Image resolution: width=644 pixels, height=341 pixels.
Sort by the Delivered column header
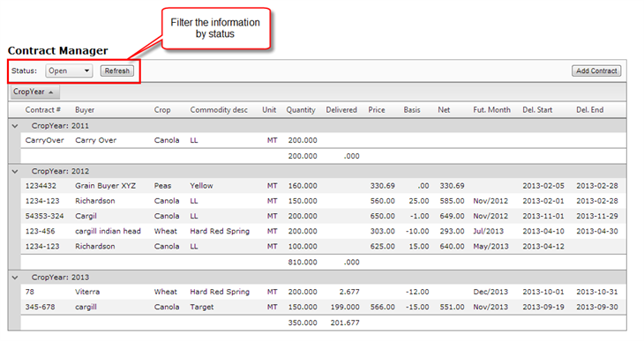341,110
